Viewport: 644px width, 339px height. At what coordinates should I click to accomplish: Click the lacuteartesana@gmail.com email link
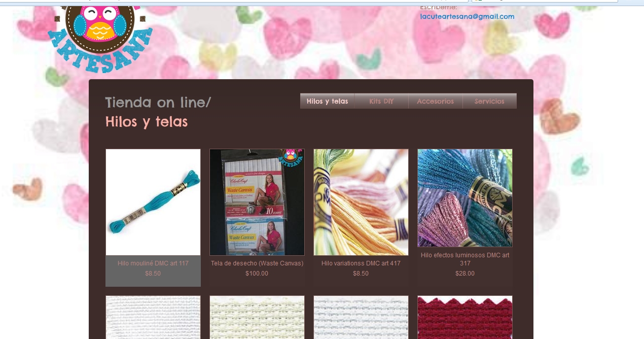pyautogui.click(x=467, y=16)
